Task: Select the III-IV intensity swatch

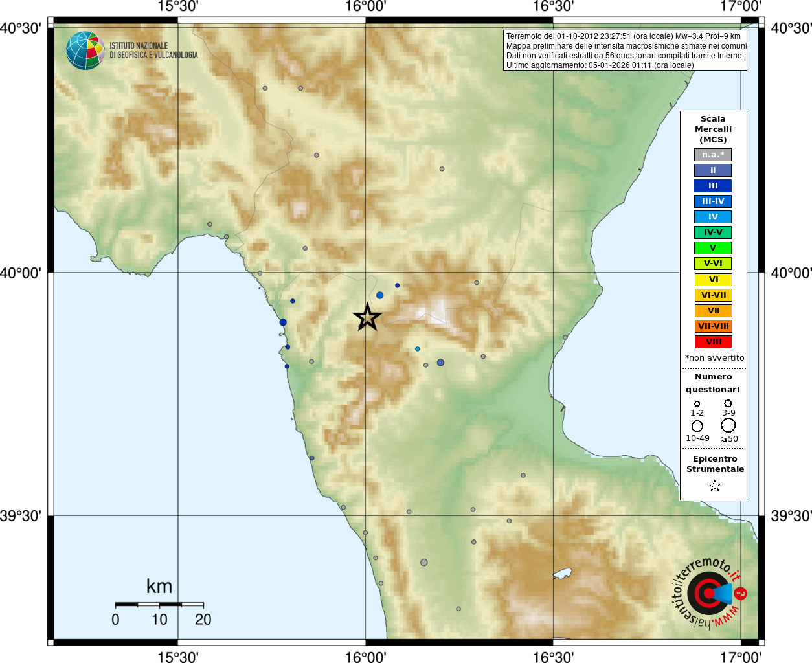Action: click(x=713, y=201)
